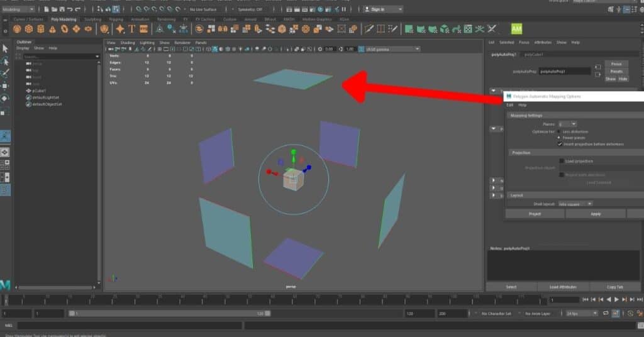Open the Attributes menu in Attribute Editor
Screen dimensions: 644x337
point(543,42)
